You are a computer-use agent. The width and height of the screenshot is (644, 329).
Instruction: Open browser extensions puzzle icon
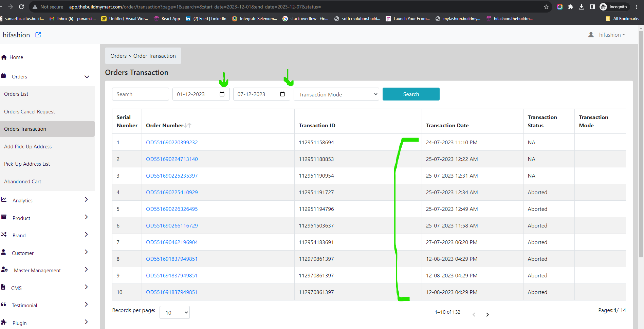[x=571, y=7]
